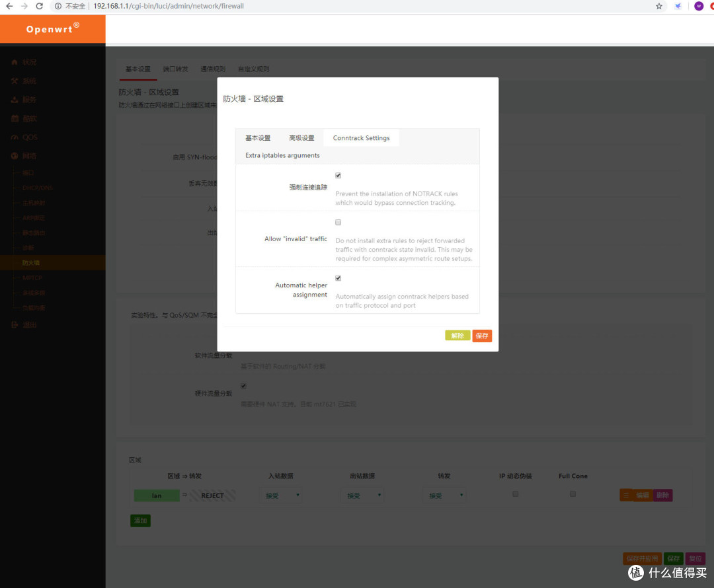Open the 网络 globe icon in sidebar
The width and height of the screenshot is (714, 588).
(15, 155)
